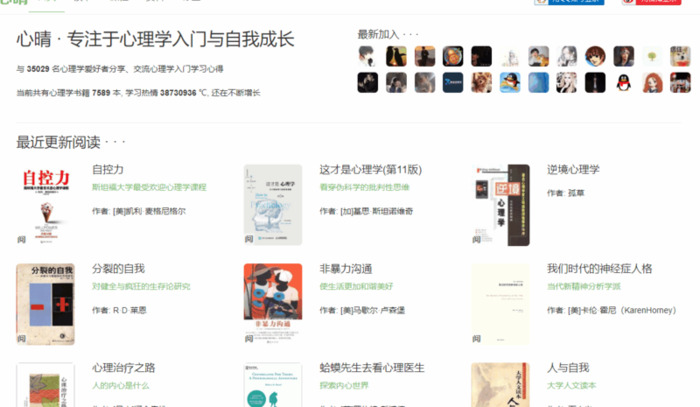Click the member count 35029
Image resolution: width=700 pixels, height=407 pixels.
[38, 69]
